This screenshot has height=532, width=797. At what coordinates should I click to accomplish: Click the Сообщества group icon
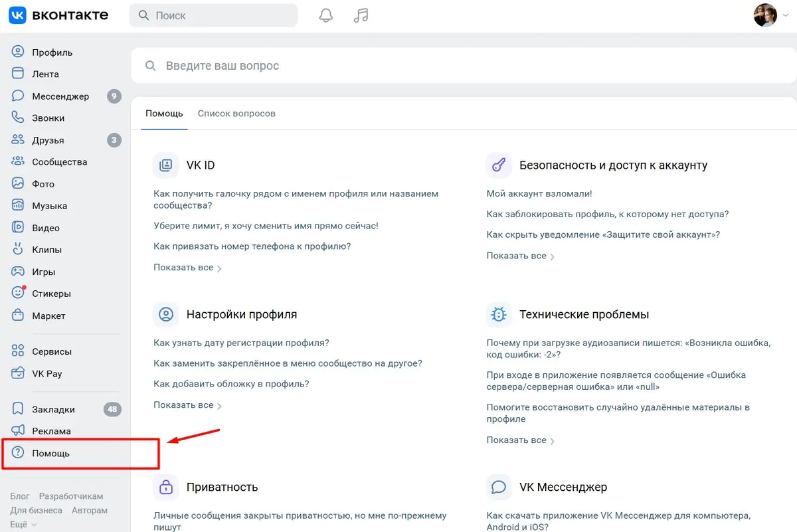tap(18, 161)
